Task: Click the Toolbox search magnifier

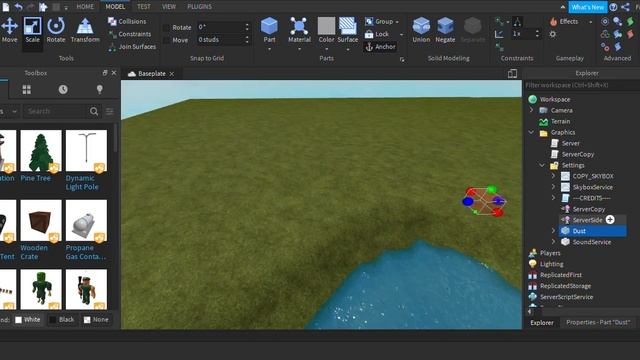Action: (x=94, y=111)
